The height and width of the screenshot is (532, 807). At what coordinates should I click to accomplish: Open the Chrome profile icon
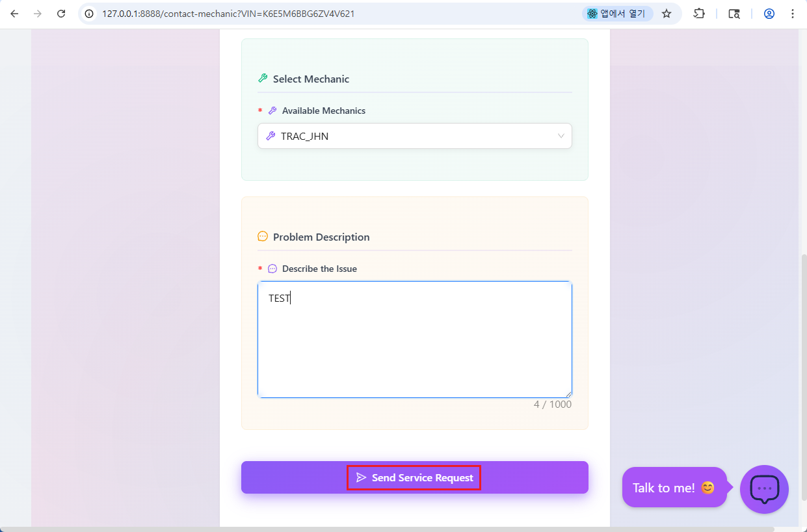(769, 14)
